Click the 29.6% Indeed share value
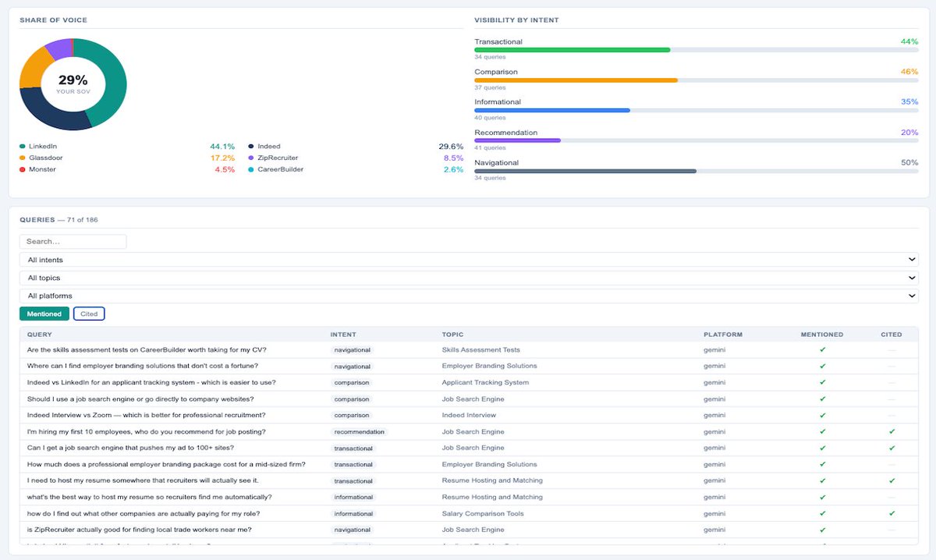The height and width of the screenshot is (560, 936). pos(451,147)
